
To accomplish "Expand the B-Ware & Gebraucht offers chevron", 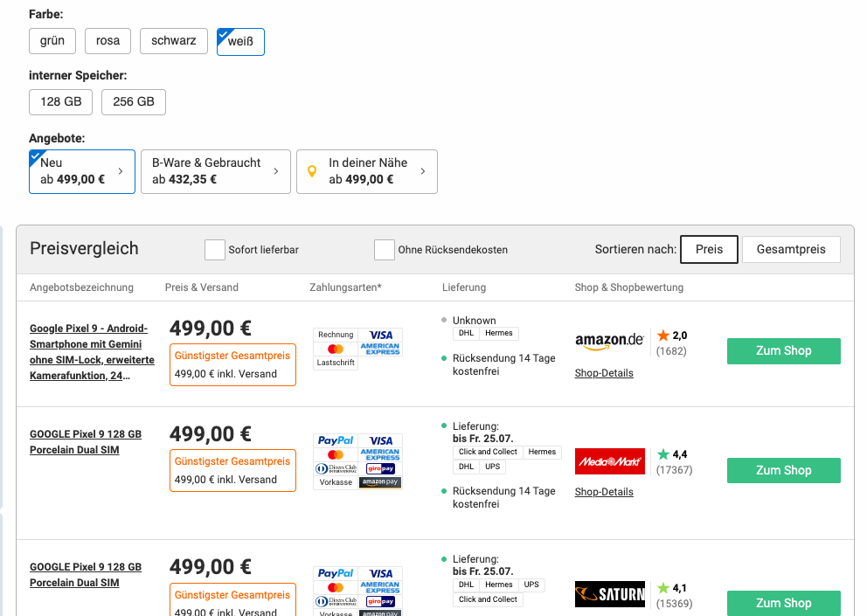I will click(276, 171).
